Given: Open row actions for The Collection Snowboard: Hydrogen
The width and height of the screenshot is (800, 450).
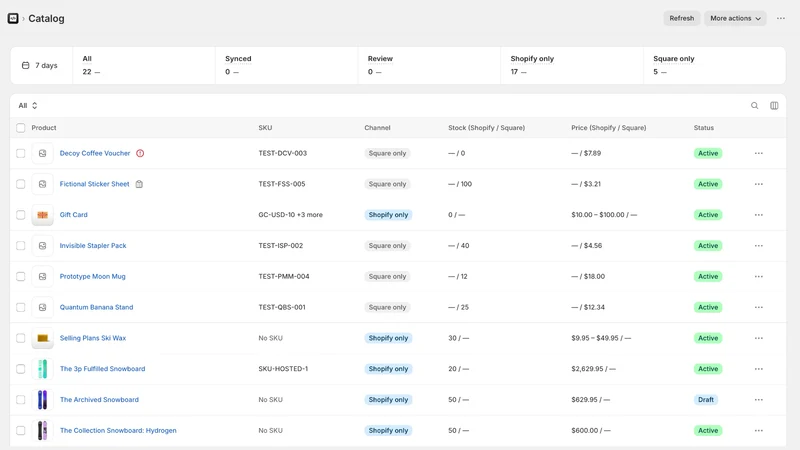Looking at the screenshot, I should (759, 431).
